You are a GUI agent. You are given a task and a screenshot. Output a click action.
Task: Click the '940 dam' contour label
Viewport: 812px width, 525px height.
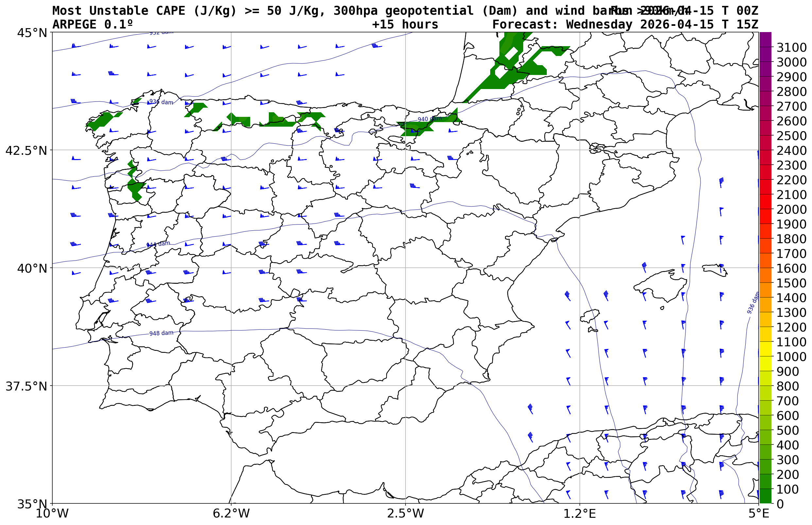(x=429, y=119)
